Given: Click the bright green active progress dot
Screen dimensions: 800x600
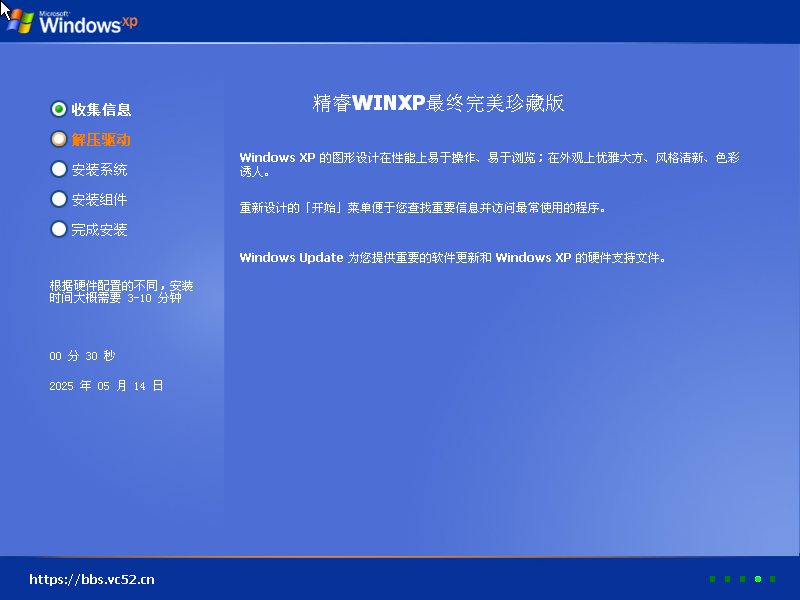Looking at the screenshot, I should pyautogui.click(x=759, y=579).
